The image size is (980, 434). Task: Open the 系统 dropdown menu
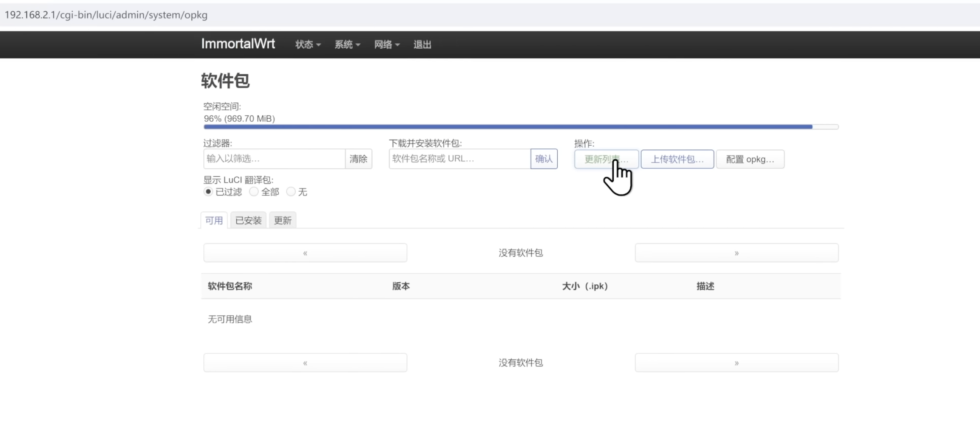pos(347,45)
